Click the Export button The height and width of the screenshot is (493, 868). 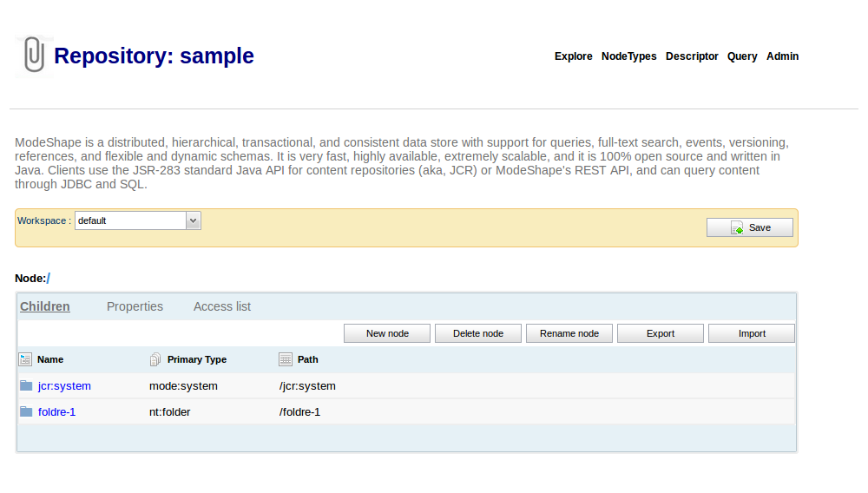661,333
